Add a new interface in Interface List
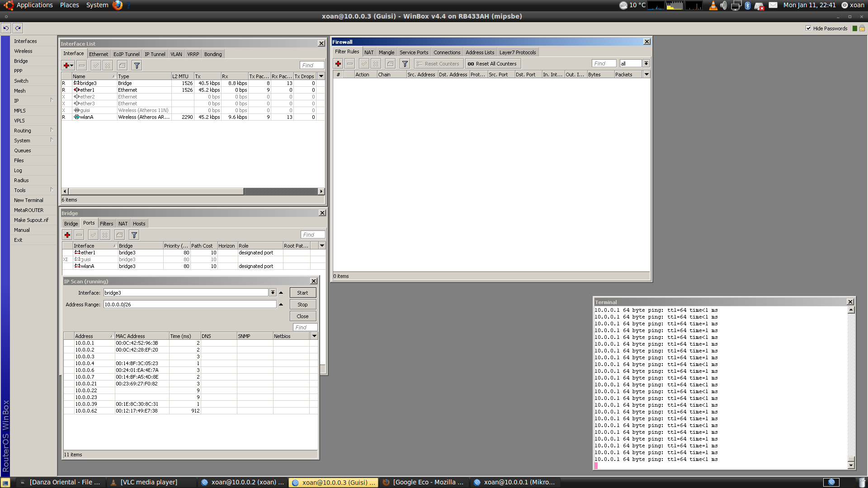868x488 pixels. click(68, 66)
